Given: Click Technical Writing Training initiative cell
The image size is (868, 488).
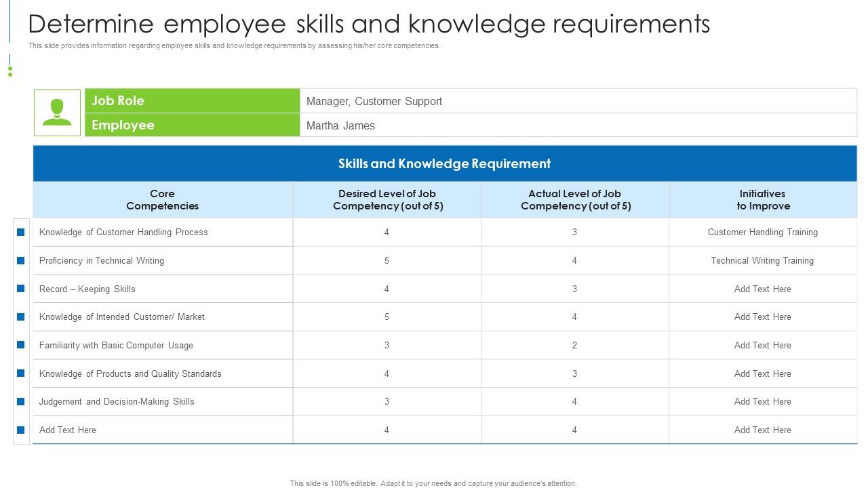Looking at the screenshot, I should point(763,260).
